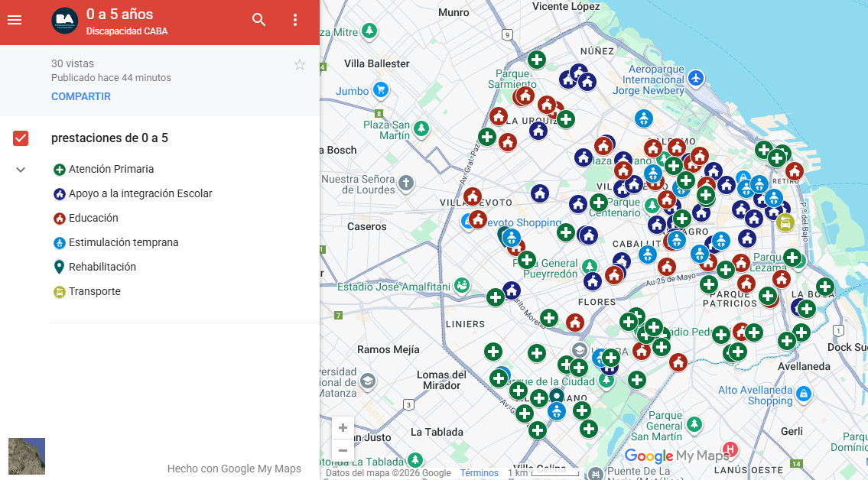
Task: Open the three-dot overflow menu
Action: [295, 20]
